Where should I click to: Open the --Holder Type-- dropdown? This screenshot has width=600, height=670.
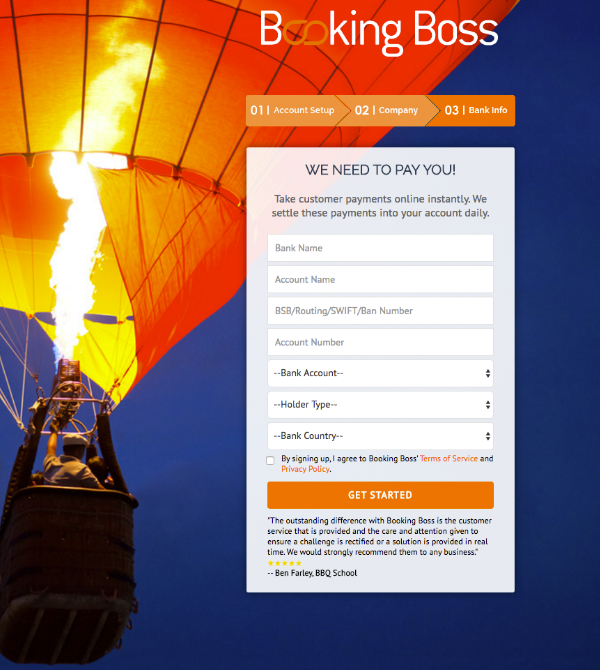click(380, 405)
